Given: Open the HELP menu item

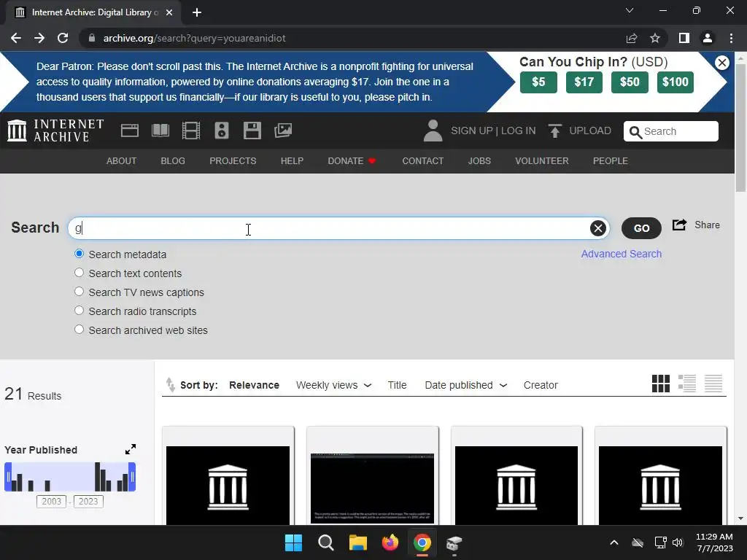Looking at the screenshot, I should pos(292,161).
